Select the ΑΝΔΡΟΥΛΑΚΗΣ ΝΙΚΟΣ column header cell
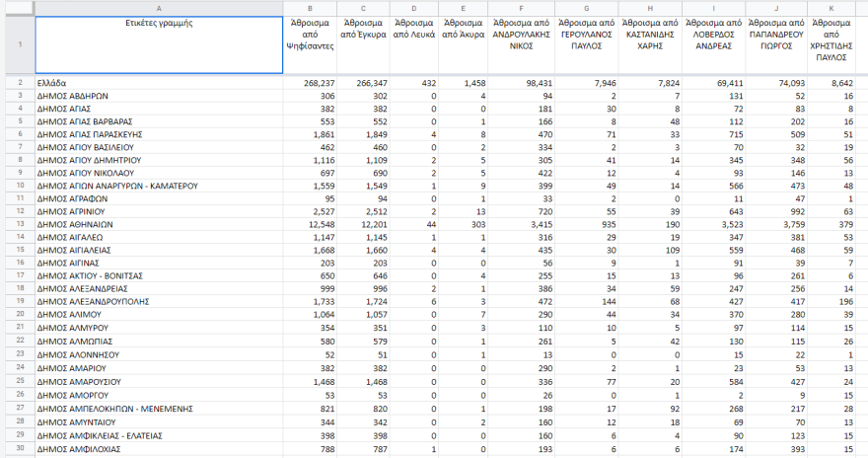 520,44
